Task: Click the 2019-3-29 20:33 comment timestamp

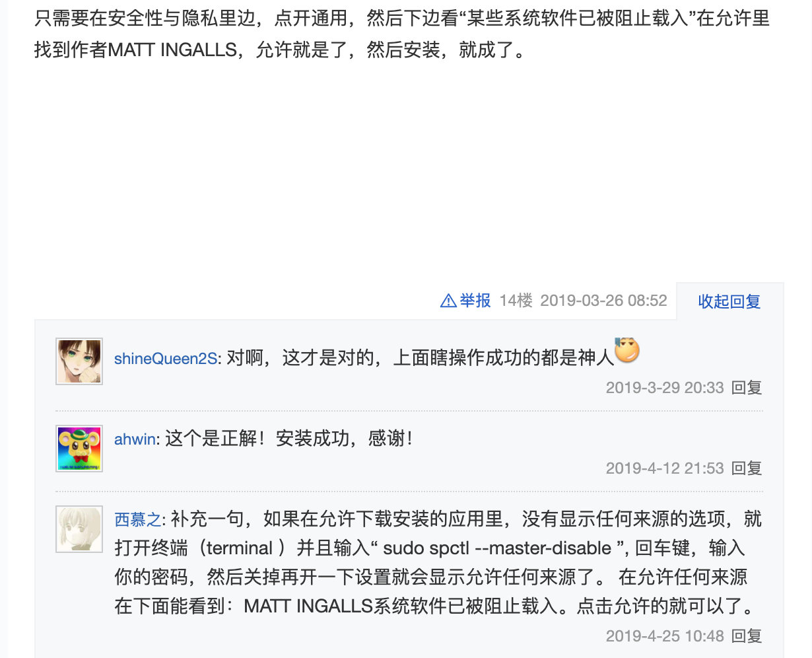Action: pyautogui.click(x=665, y=388)
